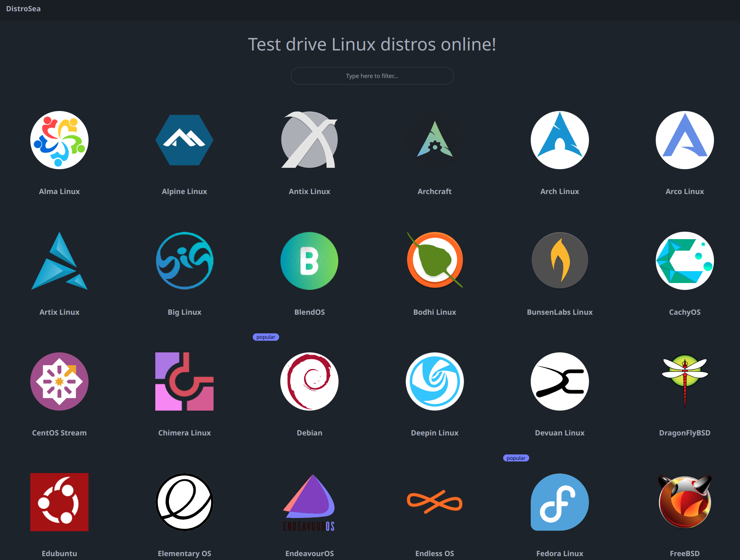Click the BunsenLabs Linux text label
The height and width of the screenshot is (560, 740).
pyautogui.click(x=560, y=312)
